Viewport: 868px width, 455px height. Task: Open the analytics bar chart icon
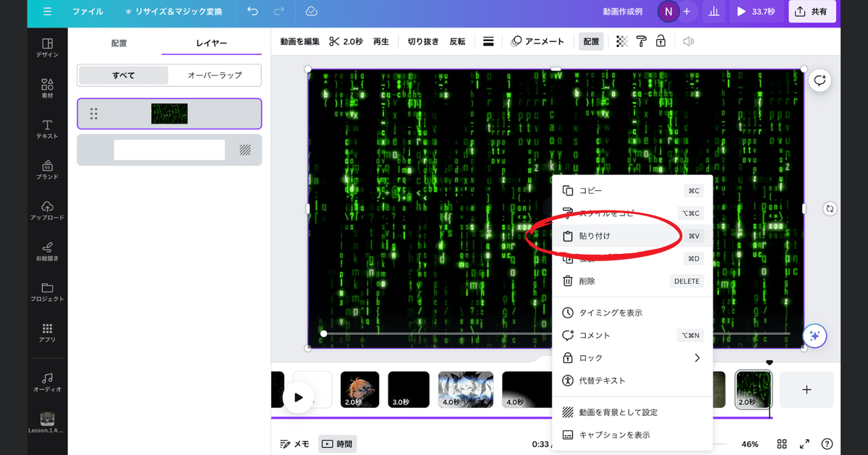[x=714, y=12]
